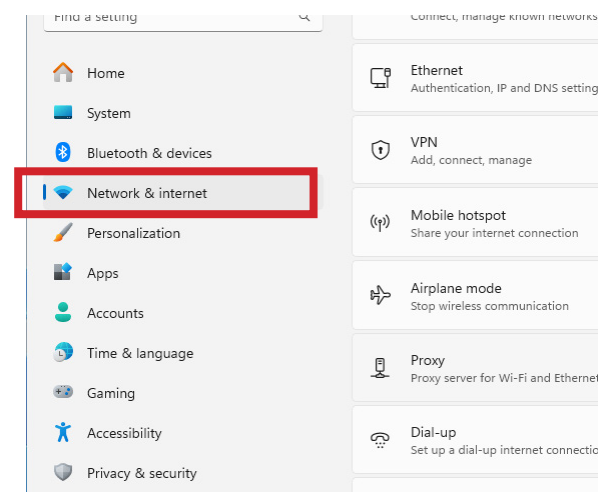Go to System settings
Image resolution: width=615 pixels, height=502 pixels.
182,113
